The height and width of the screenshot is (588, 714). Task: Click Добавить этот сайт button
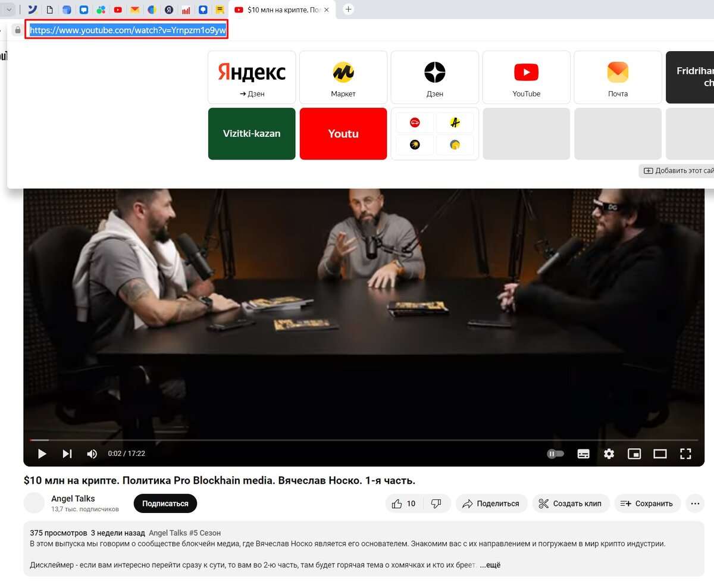point(677,171)
